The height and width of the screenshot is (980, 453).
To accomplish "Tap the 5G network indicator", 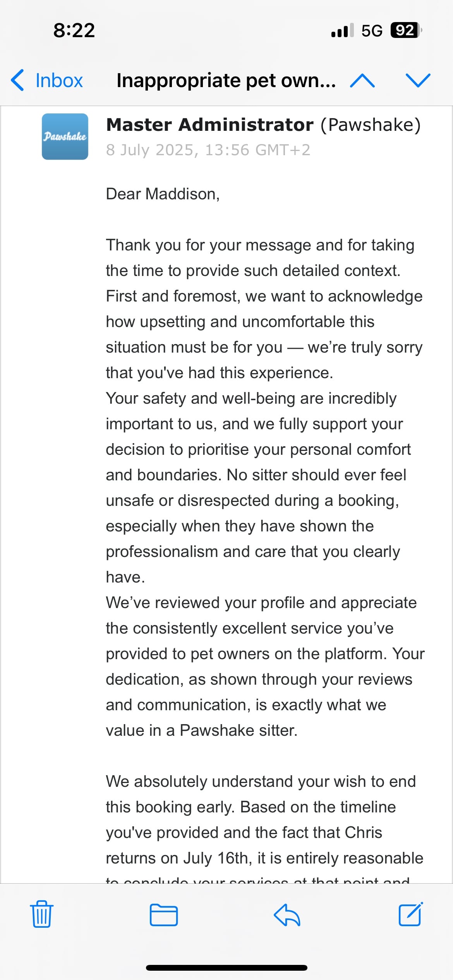I will coord(372,30).
